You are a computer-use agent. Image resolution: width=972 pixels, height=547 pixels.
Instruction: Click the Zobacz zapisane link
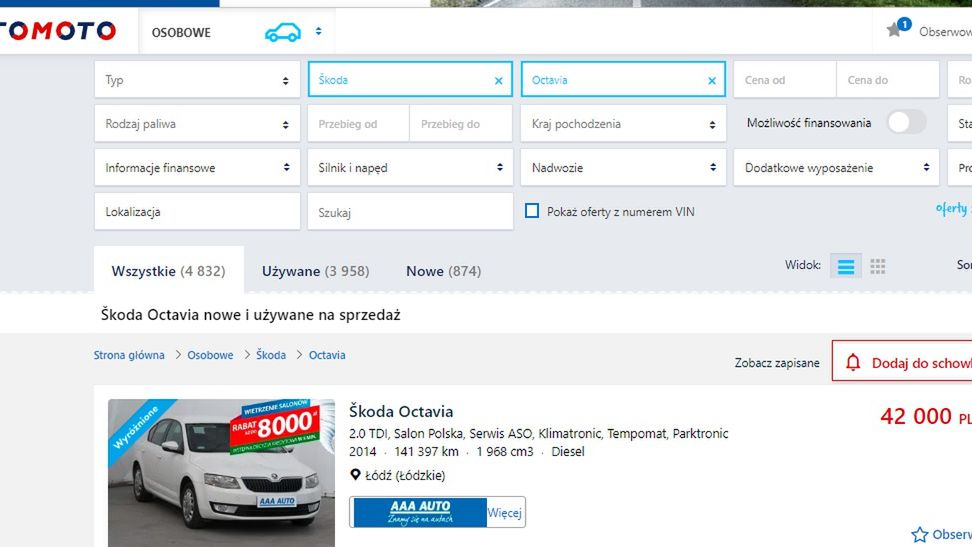click(777, 363)
